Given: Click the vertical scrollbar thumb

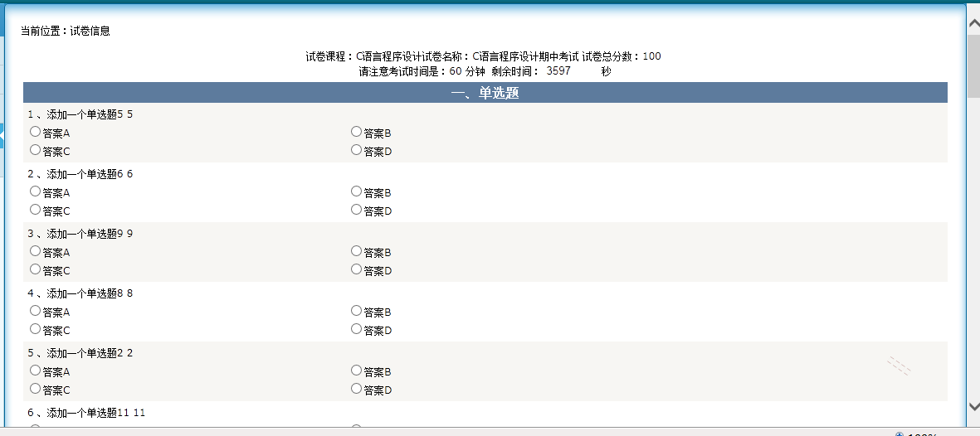Looking at the screenshot, I should tap(973, 66).
